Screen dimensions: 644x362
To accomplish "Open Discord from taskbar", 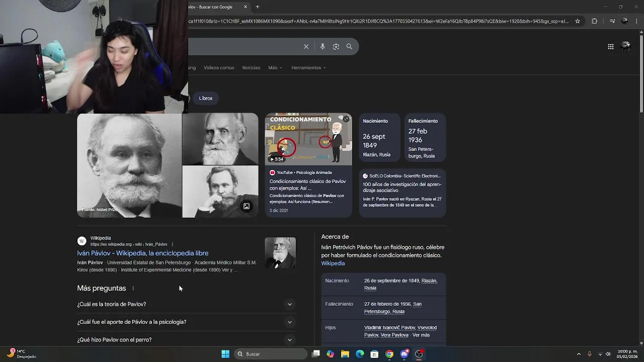I will pos(404,354).
